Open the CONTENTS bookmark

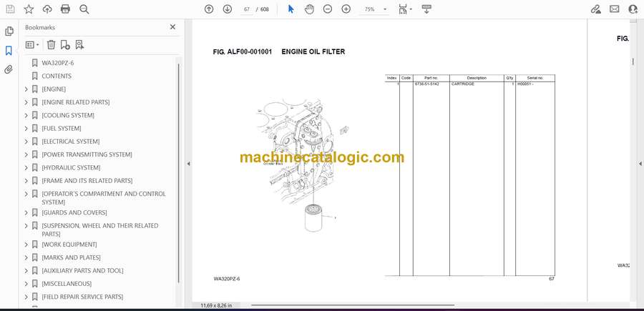(x=57, y=76)
